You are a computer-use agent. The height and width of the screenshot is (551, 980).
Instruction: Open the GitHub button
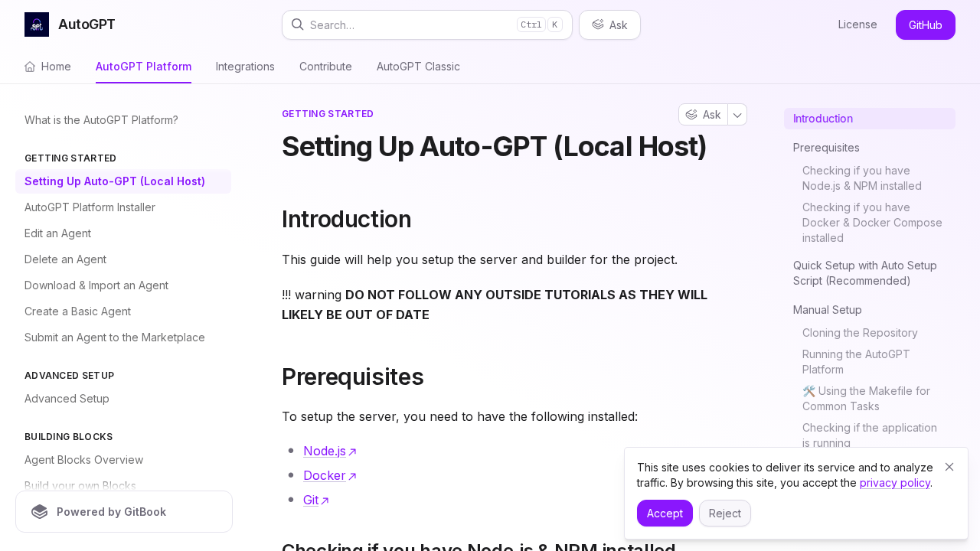pos(925,24)
